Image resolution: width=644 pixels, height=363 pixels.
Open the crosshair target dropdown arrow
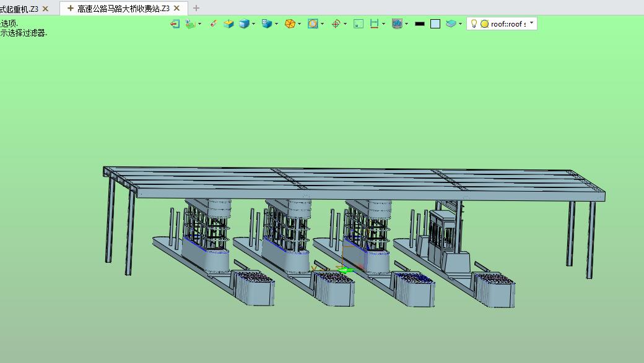pyautogui.click(x=346, y=23)
